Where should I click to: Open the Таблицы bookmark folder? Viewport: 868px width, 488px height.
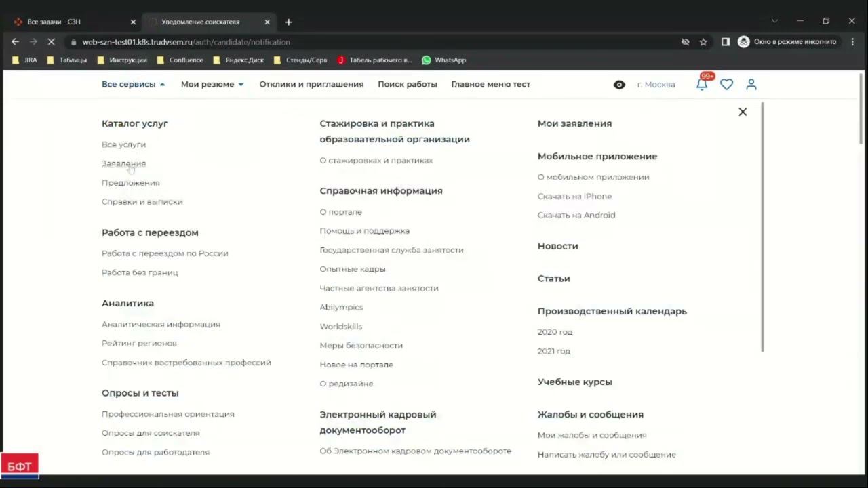pos(67,60)
